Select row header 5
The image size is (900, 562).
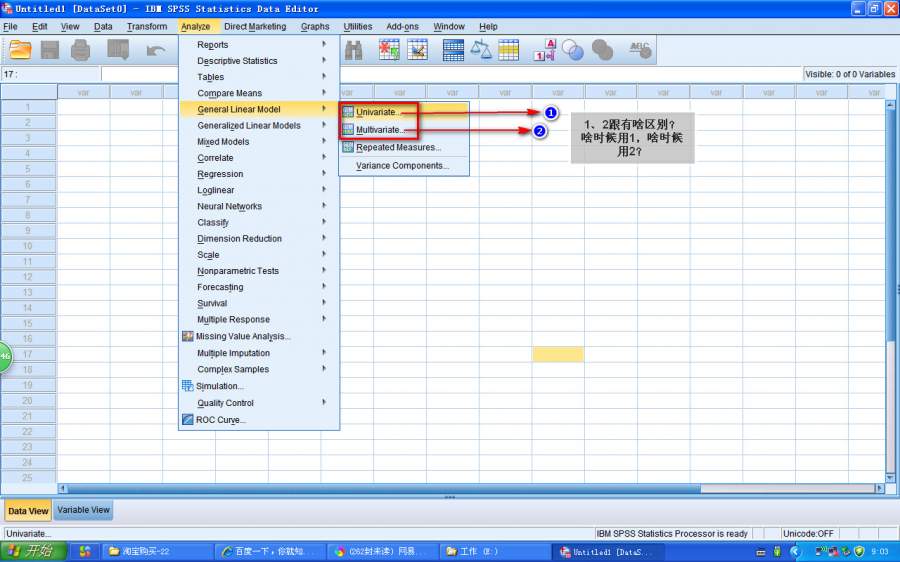point(28,169)
